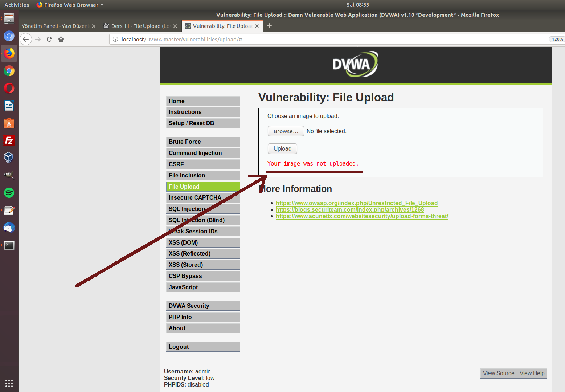Open Activities overview
This screenshot has height=392, width=565.
point(17,5)
